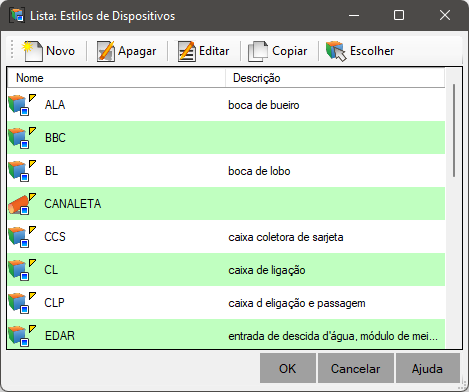
Task: Sort by the Descrição column header
Action: coord(335,78)
